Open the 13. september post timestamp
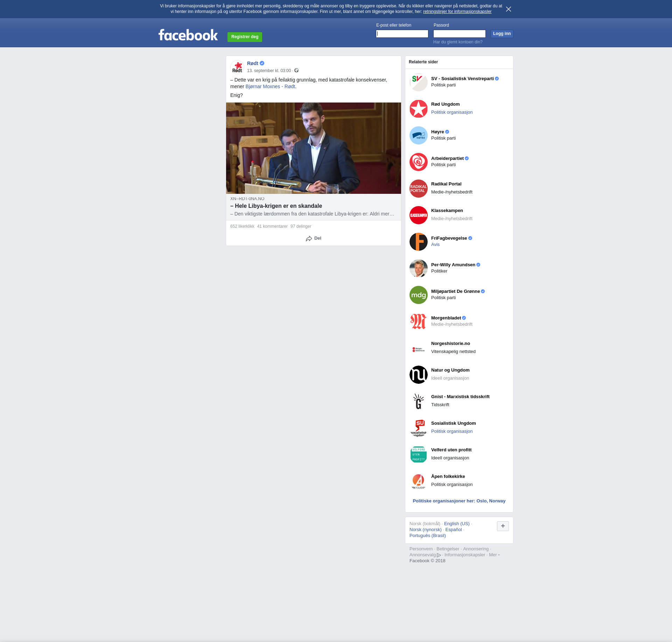The width and height of the screenshot is (672, 642). coord(269,71)
